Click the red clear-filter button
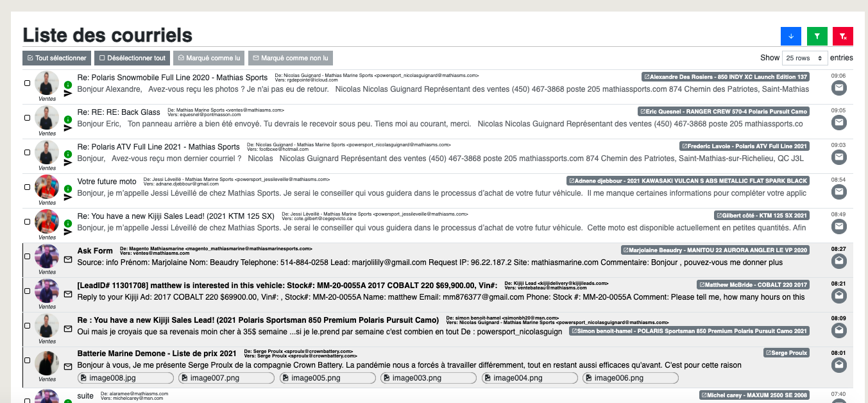Image resolution: width=868 pixels, height=403 pixels. 843,37
